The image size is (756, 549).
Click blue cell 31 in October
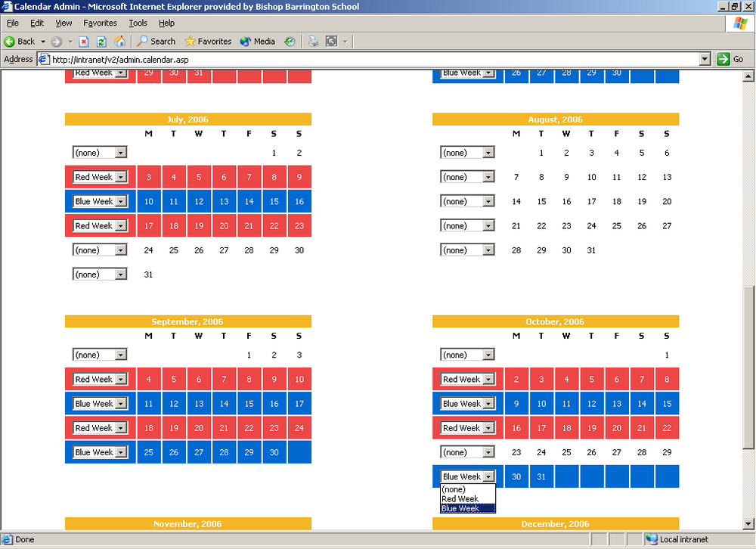tap(541, 476)
